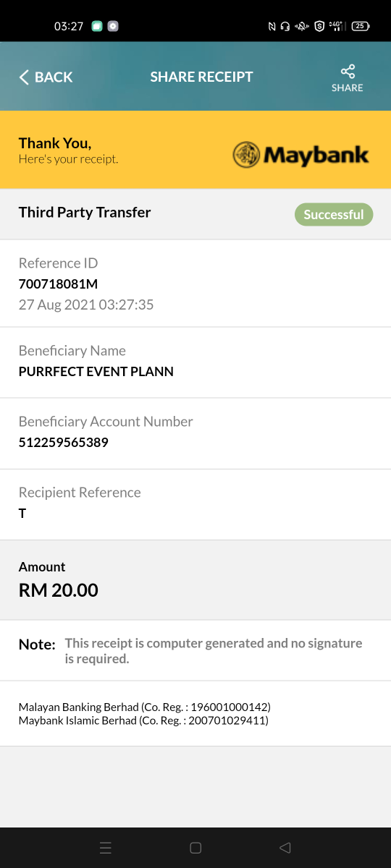Tap the Third Party Transfer heading
The width and height of the screenshot is (391, 868).
[x=85, y=212]
